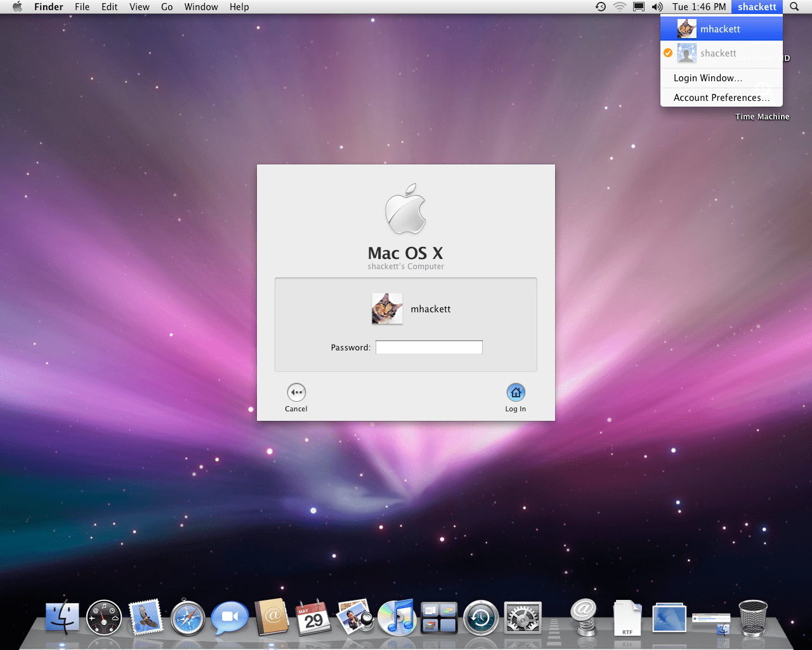
Task: Select the checked shackett user entry
Action: pos(718,53)
